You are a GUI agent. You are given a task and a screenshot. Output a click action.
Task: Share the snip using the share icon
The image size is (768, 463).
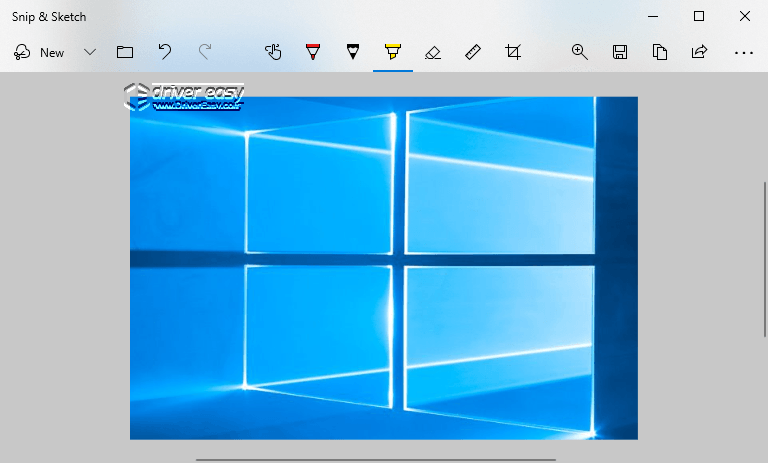[x=700, y=52]
